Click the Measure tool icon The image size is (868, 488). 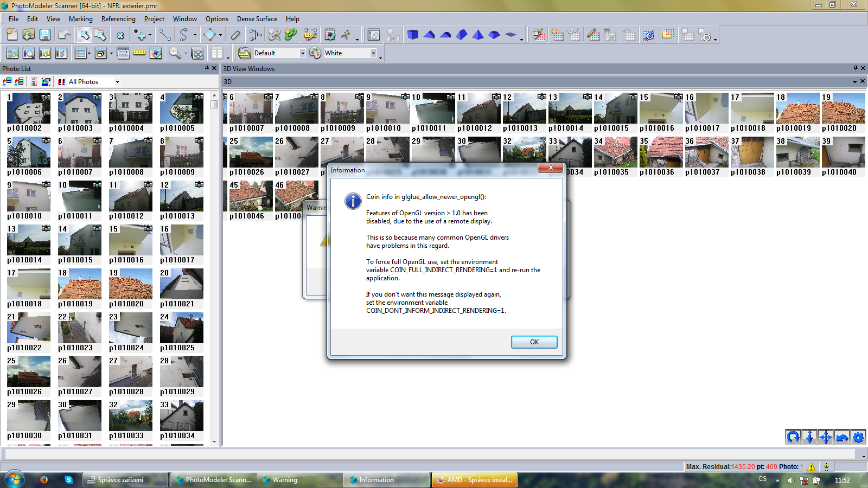pos(235,35)
